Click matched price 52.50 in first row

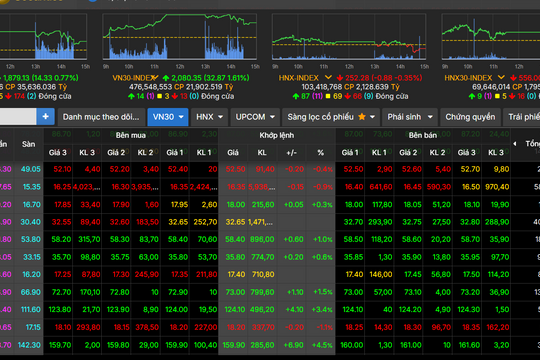[x=236, y=169]
